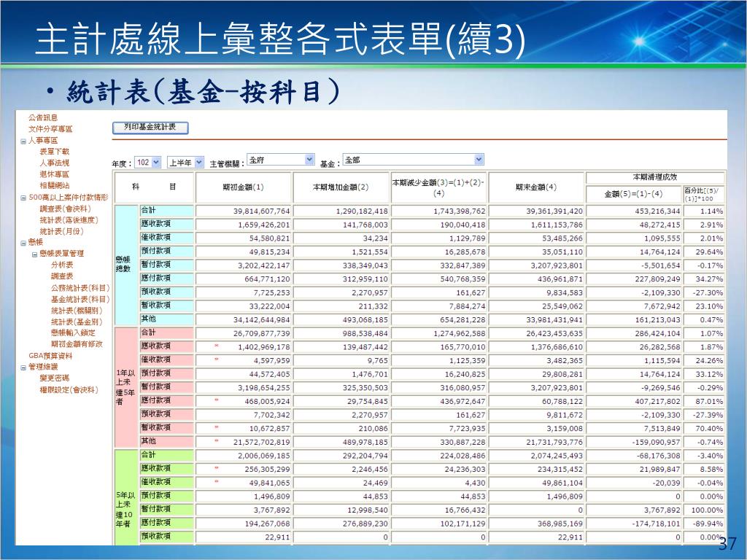
Task: Open 分析表 under 懸帳表單管理
Action: point(62,265)
